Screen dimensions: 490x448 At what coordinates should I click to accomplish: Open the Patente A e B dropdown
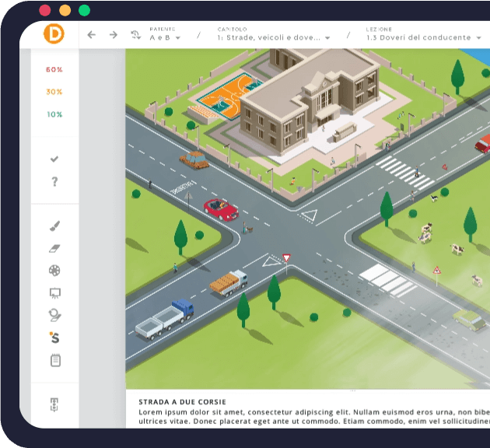tap(165, 37)
